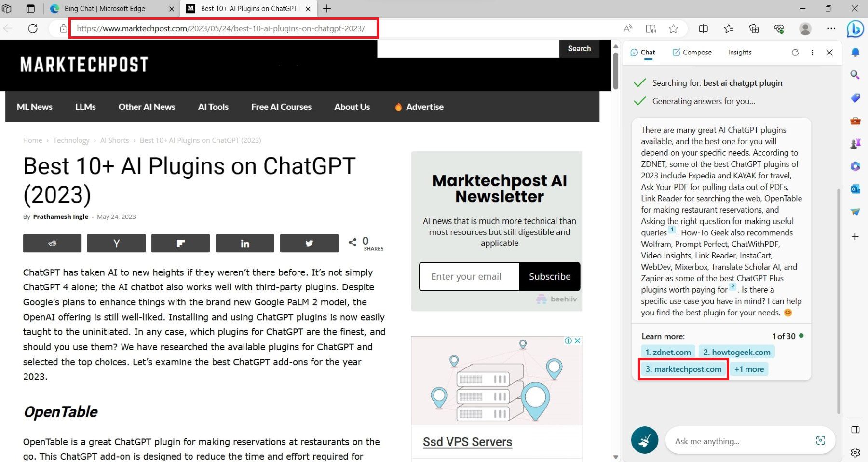
Task: Share the article on Twitter
Action: click(309, 243)
